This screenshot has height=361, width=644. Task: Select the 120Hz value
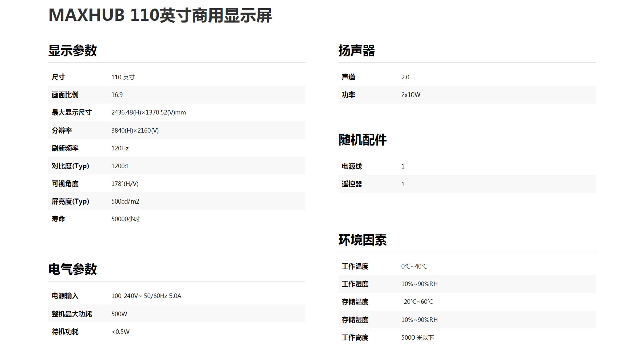[x=120, y=148]
